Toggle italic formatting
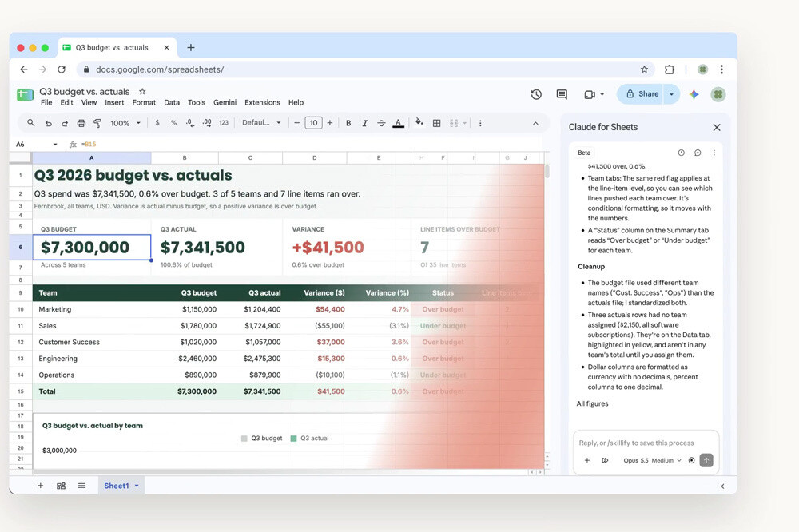This screenshot has width=799, height=532. pos(365,123)
